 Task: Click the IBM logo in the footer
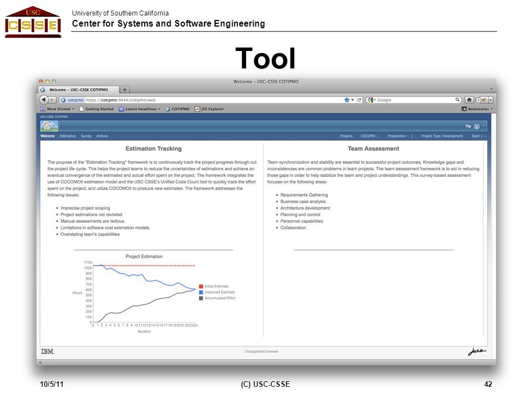tap(48, 351)
